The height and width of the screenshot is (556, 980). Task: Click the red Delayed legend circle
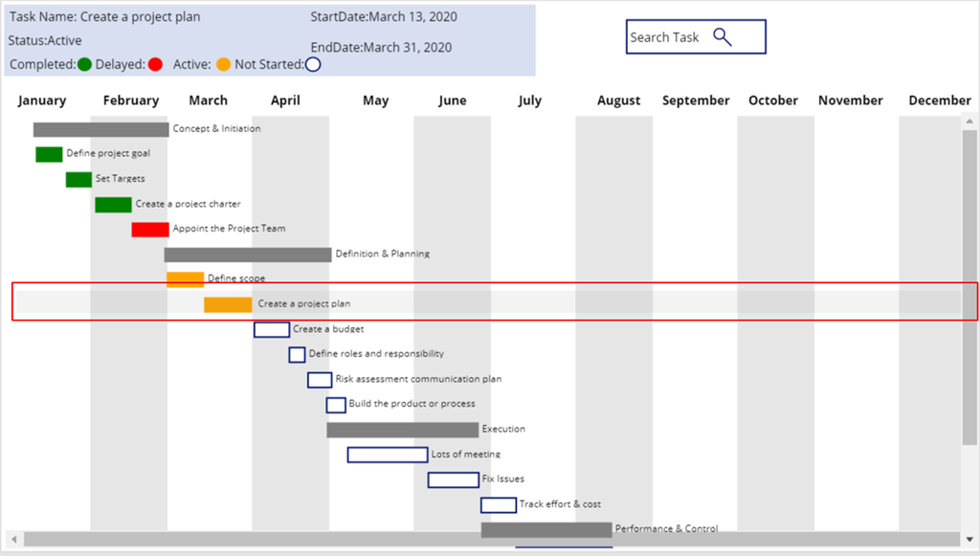click(x=156, y=64)
